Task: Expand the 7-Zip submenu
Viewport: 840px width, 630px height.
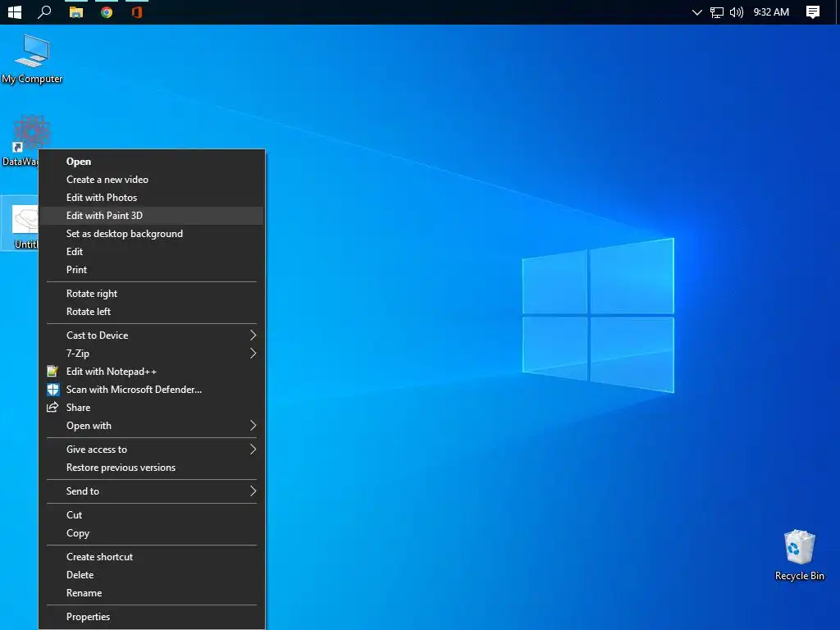Action: coord(152,354)
